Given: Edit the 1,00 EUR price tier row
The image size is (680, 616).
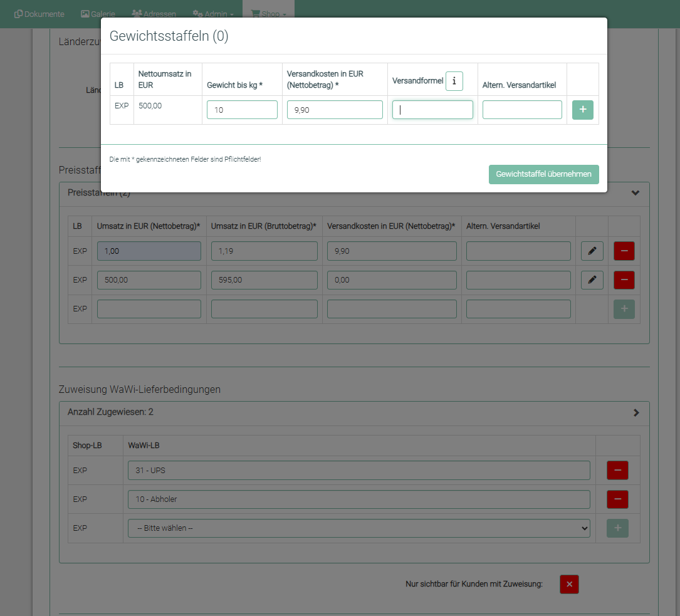Looking at the screenshot, I should 592,251.
